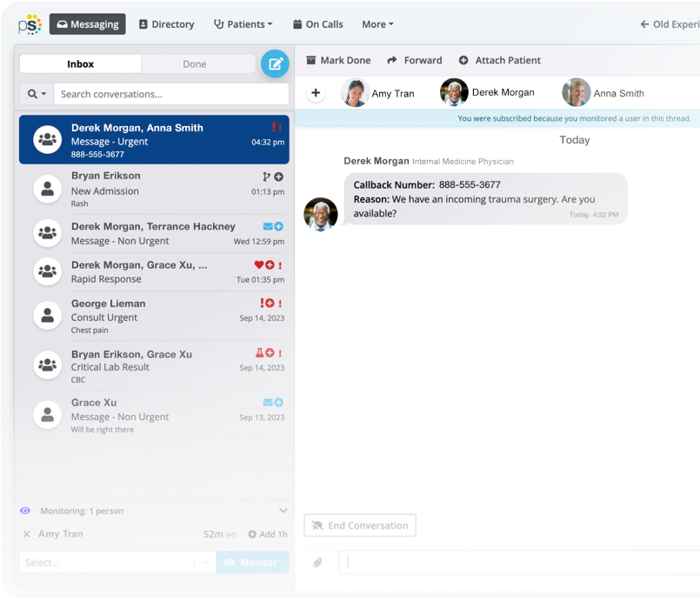Click the envelope icon on Grace Xu row

point(268,403)
